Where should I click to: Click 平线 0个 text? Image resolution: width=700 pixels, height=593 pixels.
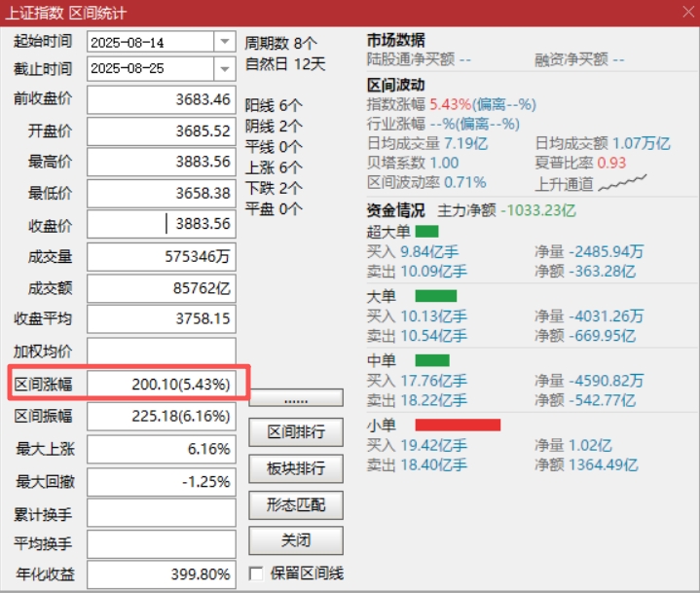coord(274,147)
